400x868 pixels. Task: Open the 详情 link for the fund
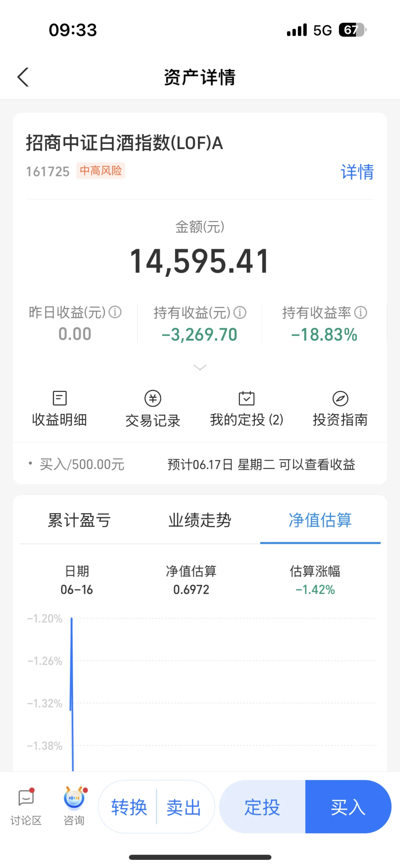[357, 172]
